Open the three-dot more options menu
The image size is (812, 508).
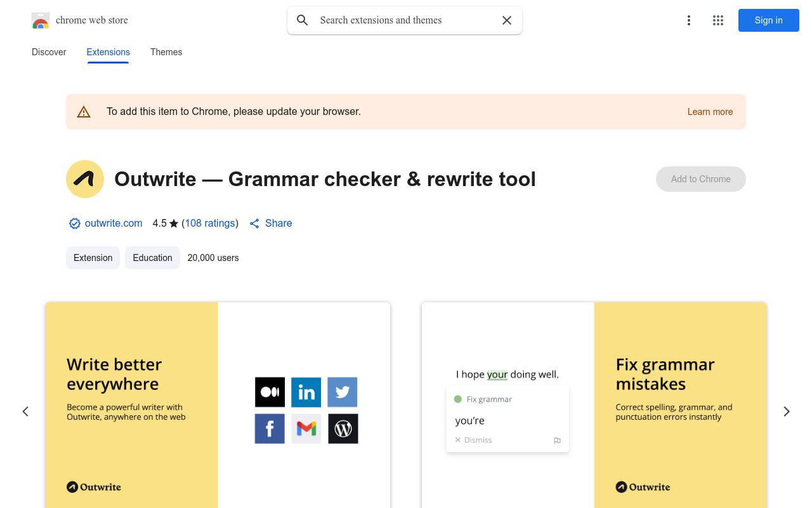689,20
